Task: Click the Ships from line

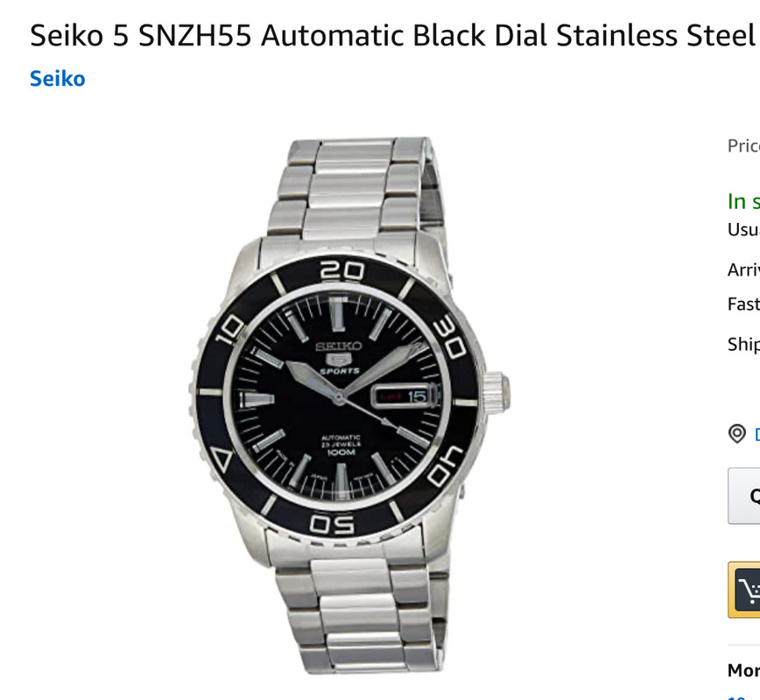Action: click(x=743, y=345)
